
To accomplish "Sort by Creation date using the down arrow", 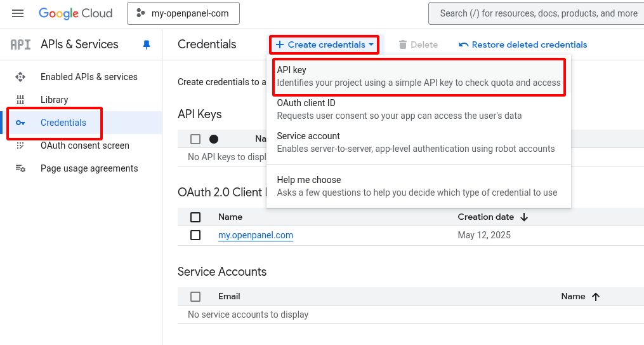I will 523,217.
